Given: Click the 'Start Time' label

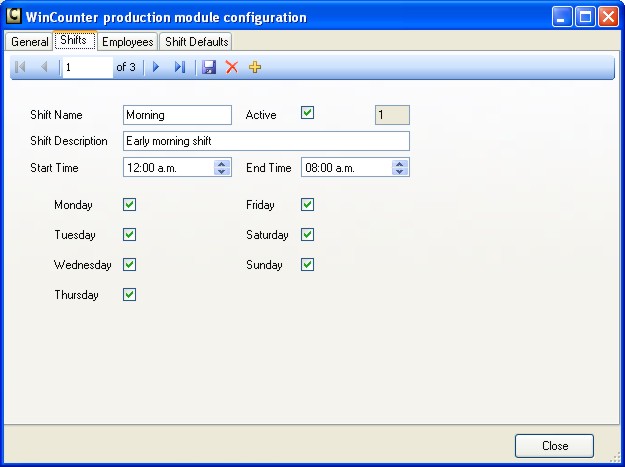Looking at the screenshot, I should 54,168.
